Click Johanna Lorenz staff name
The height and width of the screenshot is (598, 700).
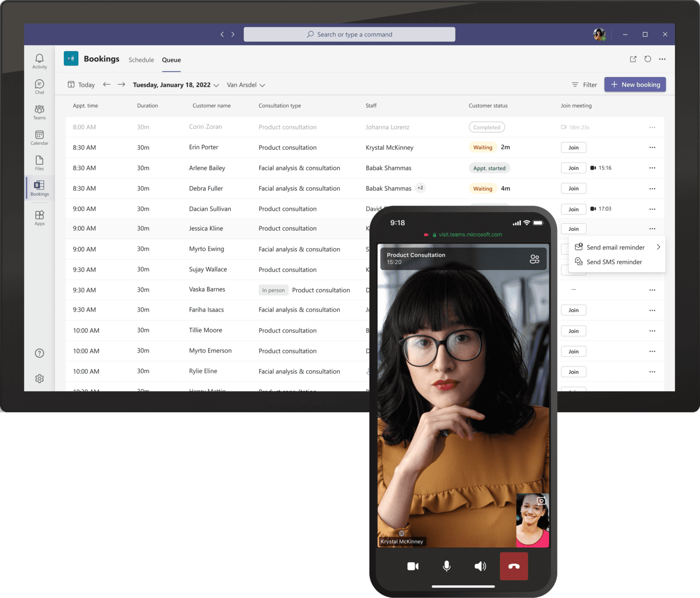[x=387, y=127]
